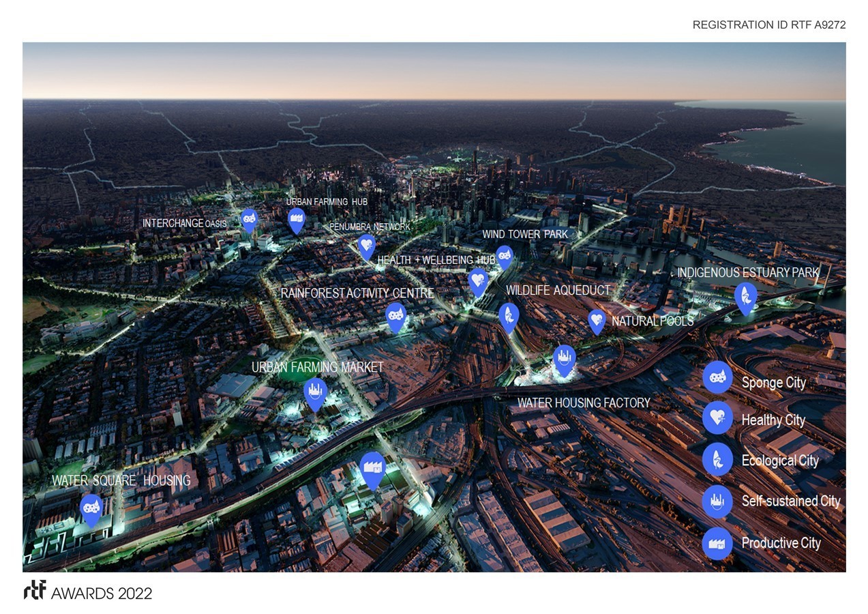The width and height of the screenshot is (868, 614).
Task: Click the Productive City legend icon
Action: point(717,544)
